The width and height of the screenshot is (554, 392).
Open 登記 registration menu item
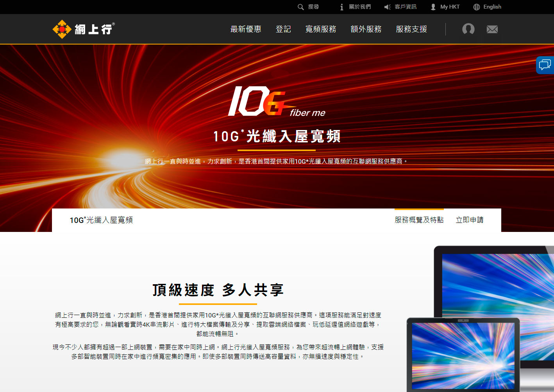pos(283,29)
